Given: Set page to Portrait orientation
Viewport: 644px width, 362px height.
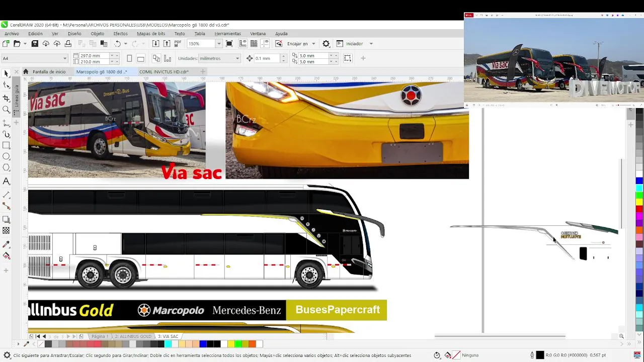Looking at the screenshot, I should (x=129, y=58).
